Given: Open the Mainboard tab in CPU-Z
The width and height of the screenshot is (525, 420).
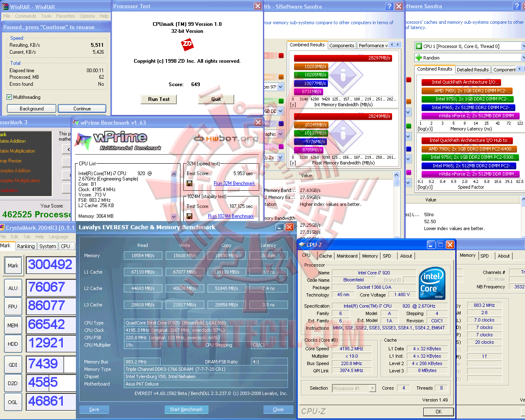Looking at the screenshot, I should pyautogui.click(x=347, y=256).
